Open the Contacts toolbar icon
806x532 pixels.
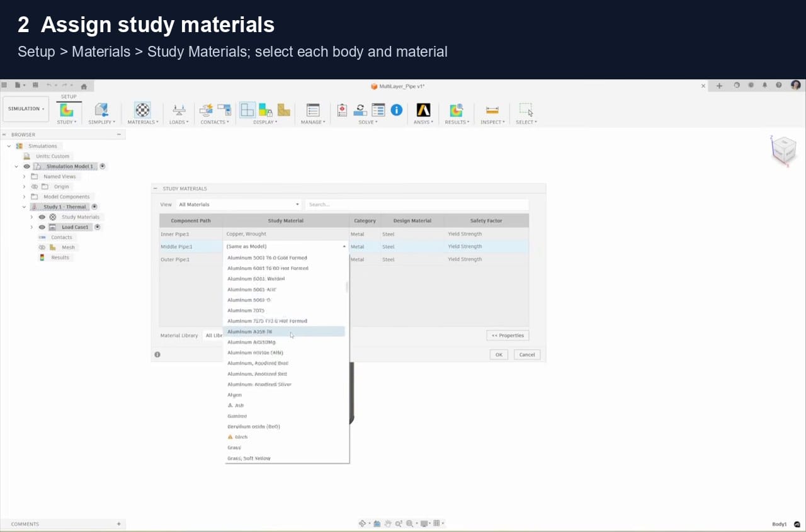pos(207,110)
